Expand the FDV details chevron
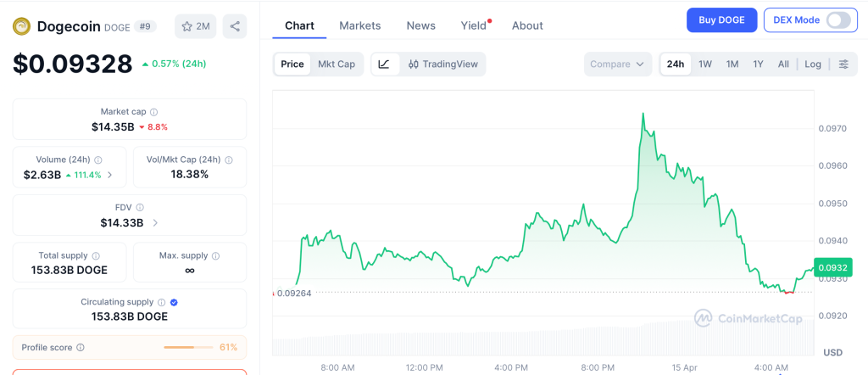Viewport: 868px width, 375px height. click(x=155, y=223)
